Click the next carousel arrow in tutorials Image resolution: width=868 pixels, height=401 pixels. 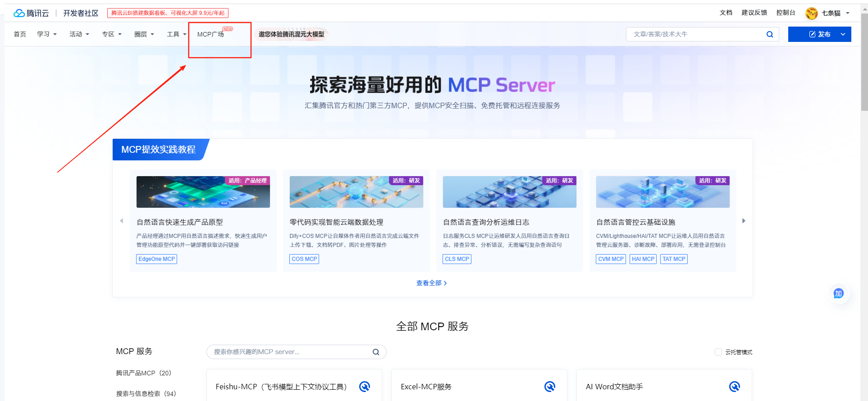click(744, 221)
